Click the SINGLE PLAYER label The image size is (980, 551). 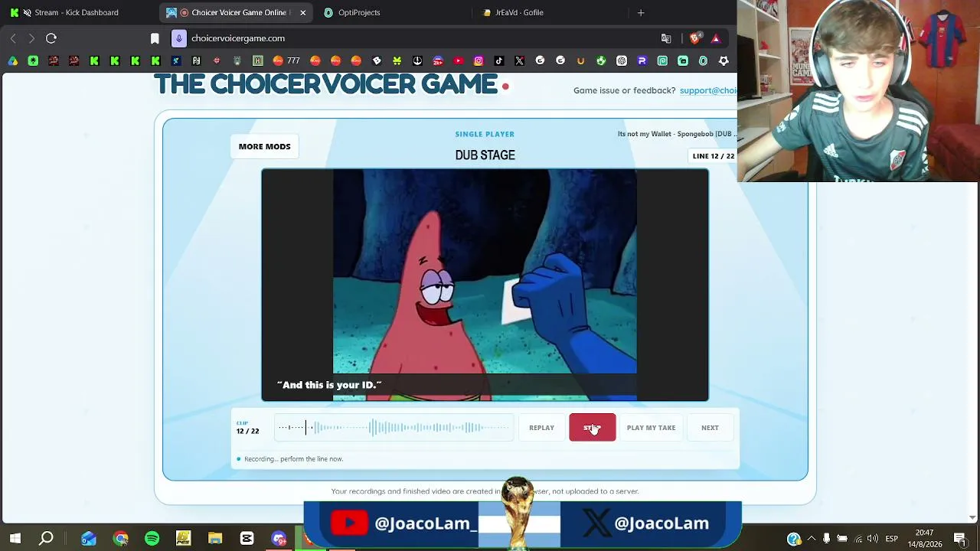pyautogui.click(x=485, y=134)
